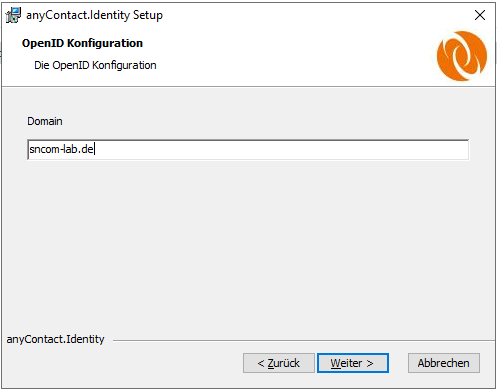Click the underlined Z in Zurück
This screenshot has height=390, width=497.
(271, 363)
